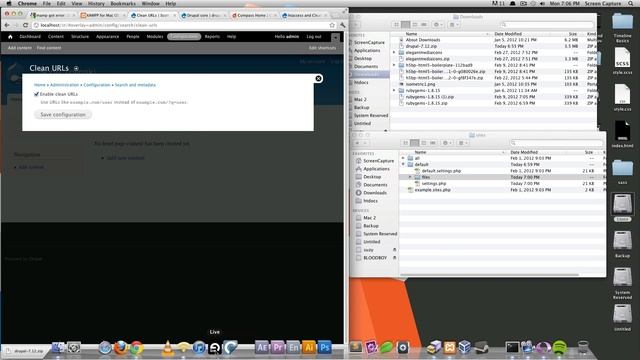Expand the all folder in sites window
Screen dimensions: 640x360
click(x=403, y=158)
